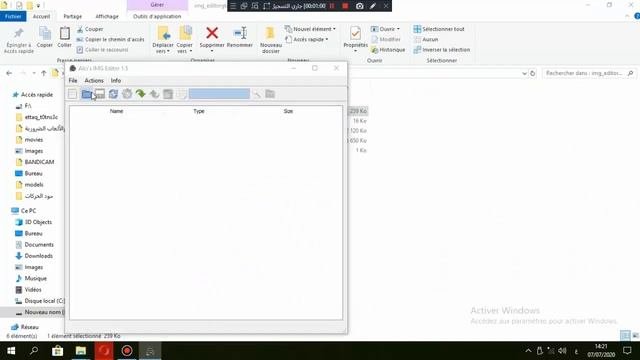Open the File menu in IMG Editor
640x360 pixels.
(73, 80)
